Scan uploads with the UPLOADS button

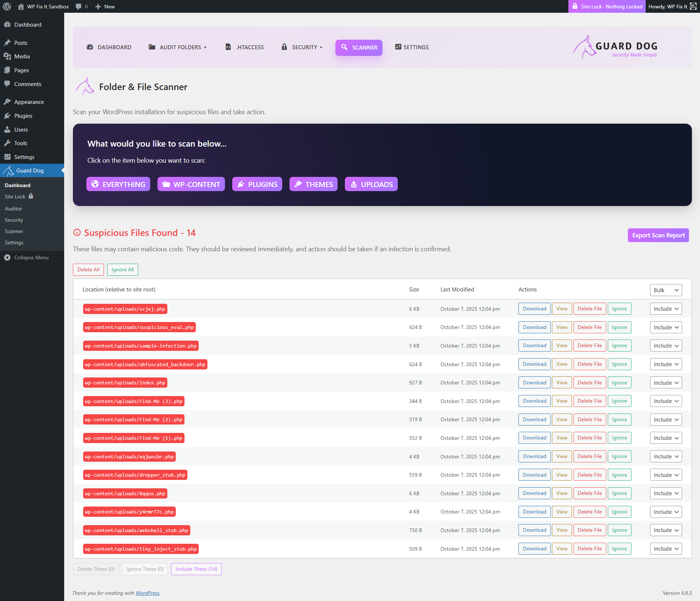click(x=371, y=185)
